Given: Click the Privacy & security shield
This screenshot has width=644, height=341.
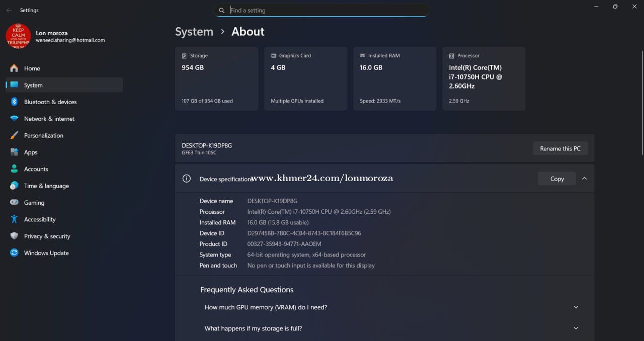Looking at the screenshot, I should pyautogui.click(x=14, y=236).
